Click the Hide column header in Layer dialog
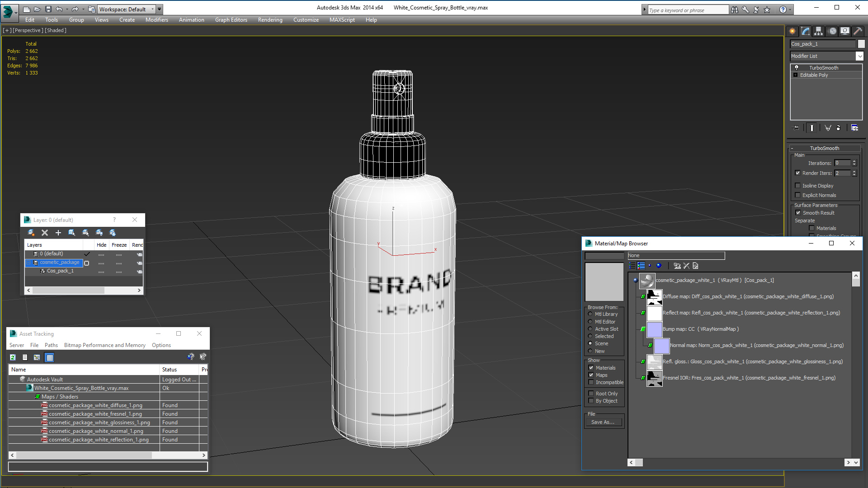The image size is (868, 488). click(102, 245)
